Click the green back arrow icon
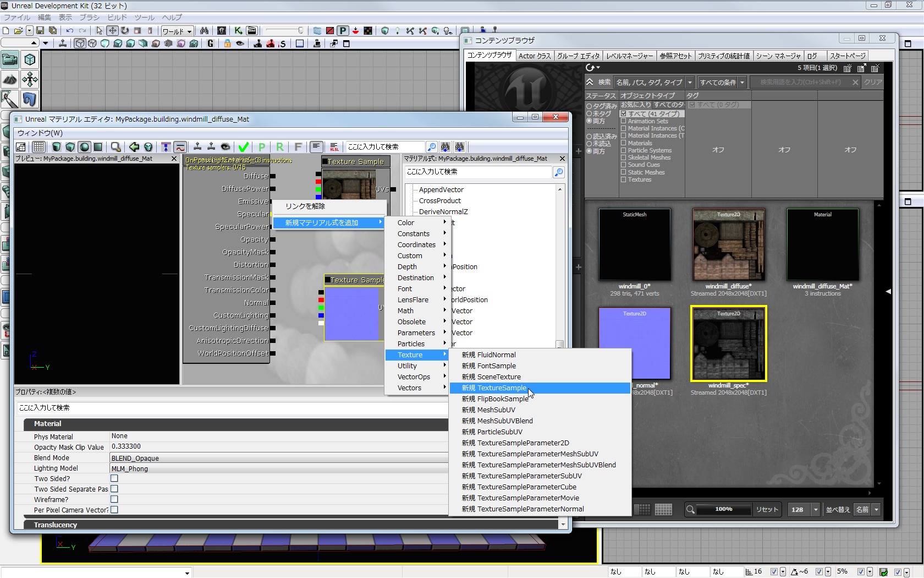This screenshot has width=924, height=578. 134,147
